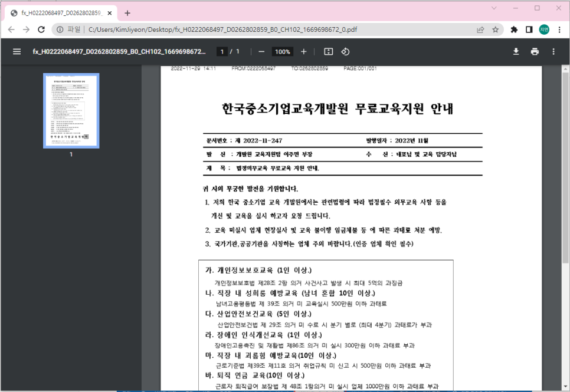Focus the address bar file path
570x392 pixels.
(222, 29)
